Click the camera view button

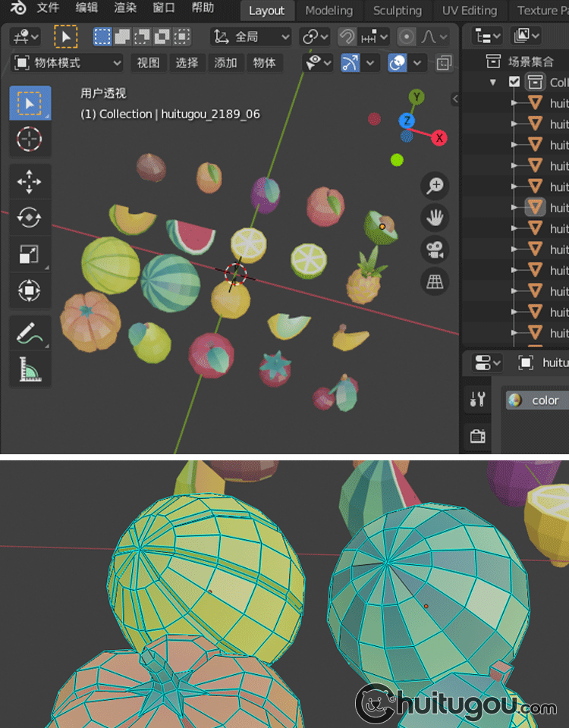(x=435, y=249)
